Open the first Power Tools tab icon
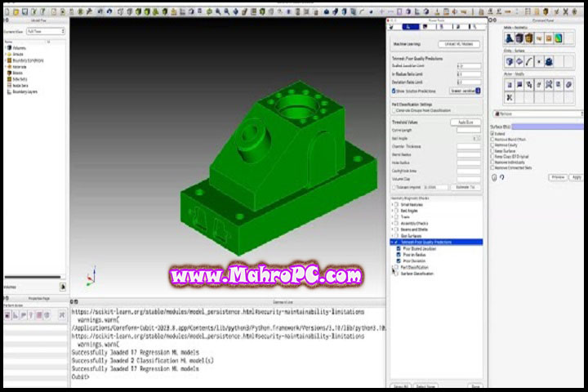Image resolution: width=588 pixels, height=392 pixels. [391, 27]
